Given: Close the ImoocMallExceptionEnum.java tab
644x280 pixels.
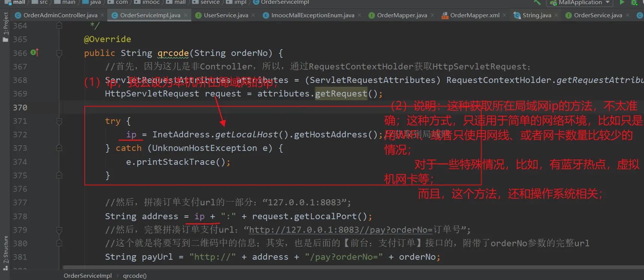Looking at the screenshot, I should point(359,15).
